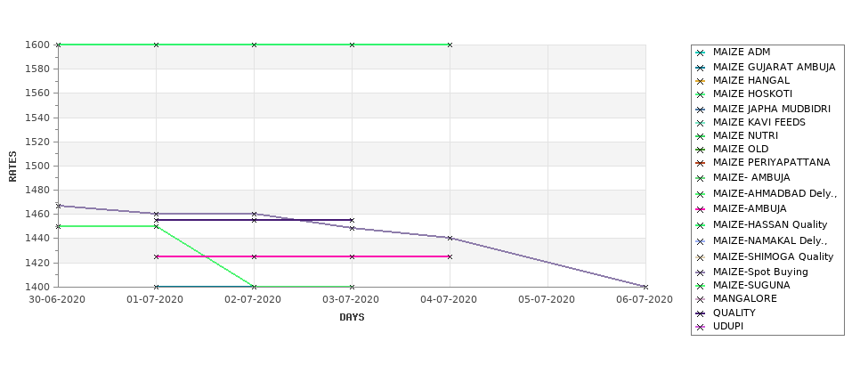
Task: Click the data point at 06-07-2020 and 1400
Action: tap(645, 287)
